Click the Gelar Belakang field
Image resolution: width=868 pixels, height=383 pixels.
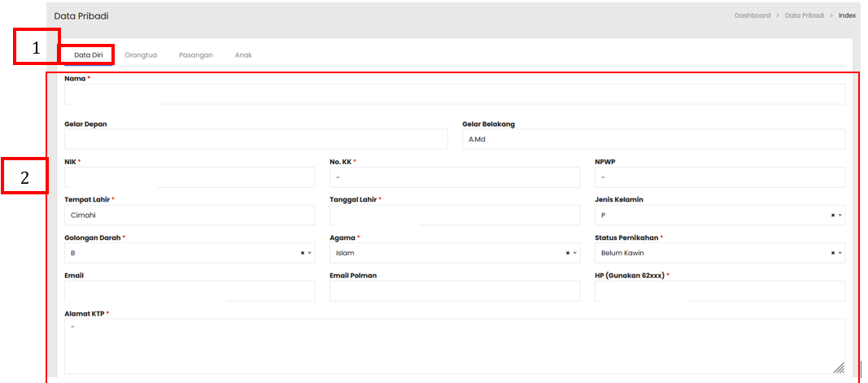[x=653, y=139]
